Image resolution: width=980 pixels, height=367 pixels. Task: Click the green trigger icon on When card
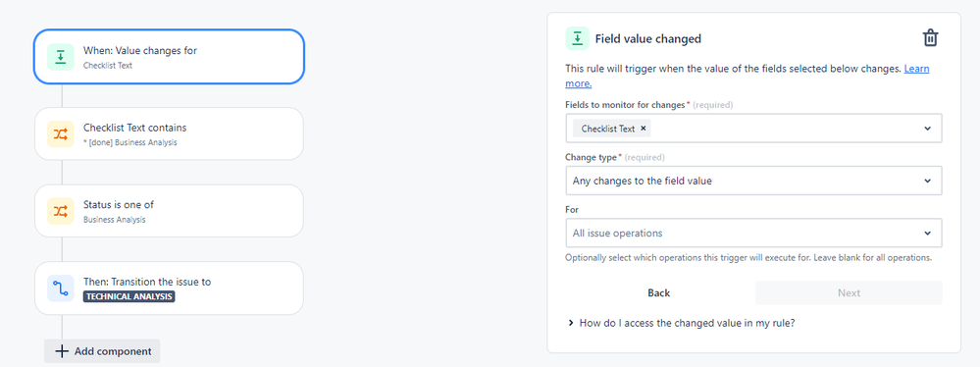pyautogui.click(x=61, y=57)
